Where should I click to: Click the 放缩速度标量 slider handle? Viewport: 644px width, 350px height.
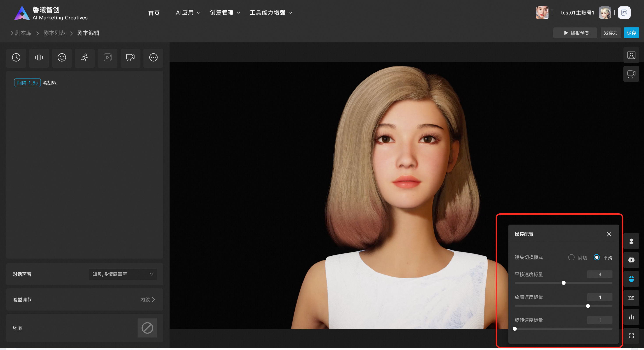tap(588, 306)
